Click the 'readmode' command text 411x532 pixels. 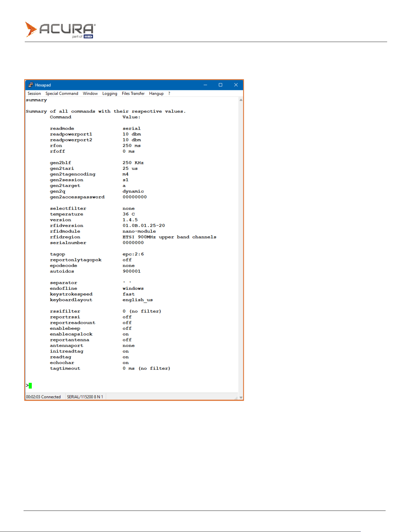click(x=62, y=129)
